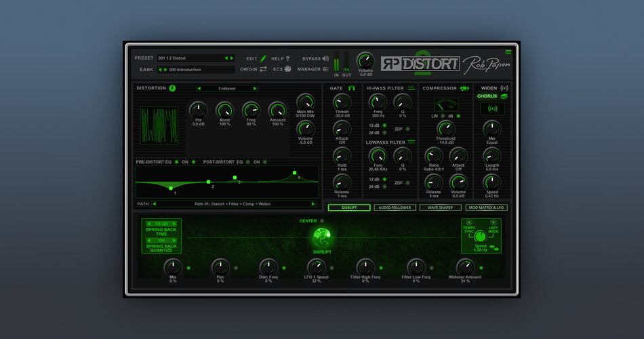This screenshot has width=644, height=339.
Task: Select Post-Distort EQ view LED
Action: 247,162
